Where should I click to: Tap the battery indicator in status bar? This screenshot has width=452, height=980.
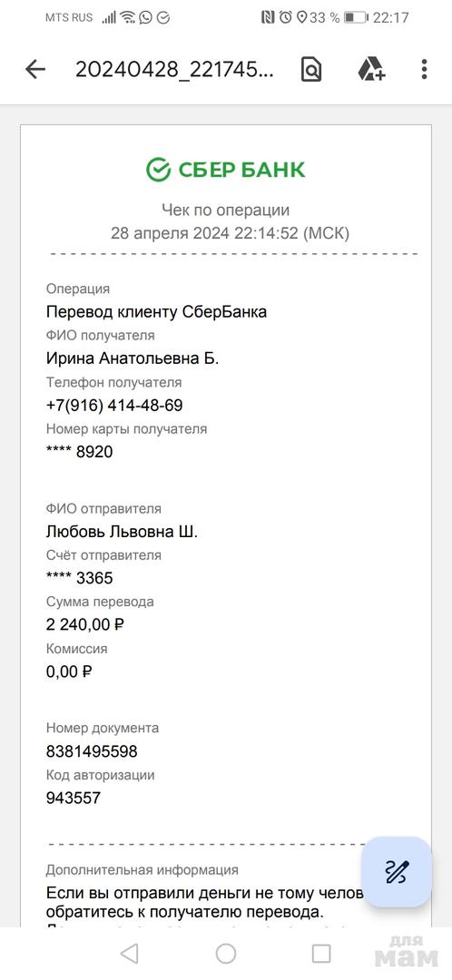coord(355,17)
